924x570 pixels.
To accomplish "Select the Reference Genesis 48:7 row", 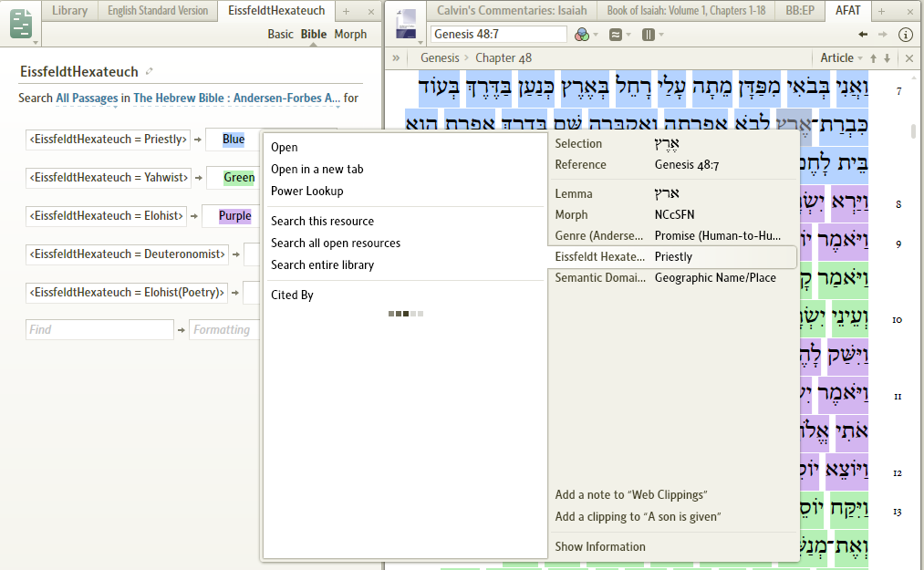I will coord(672,165).
